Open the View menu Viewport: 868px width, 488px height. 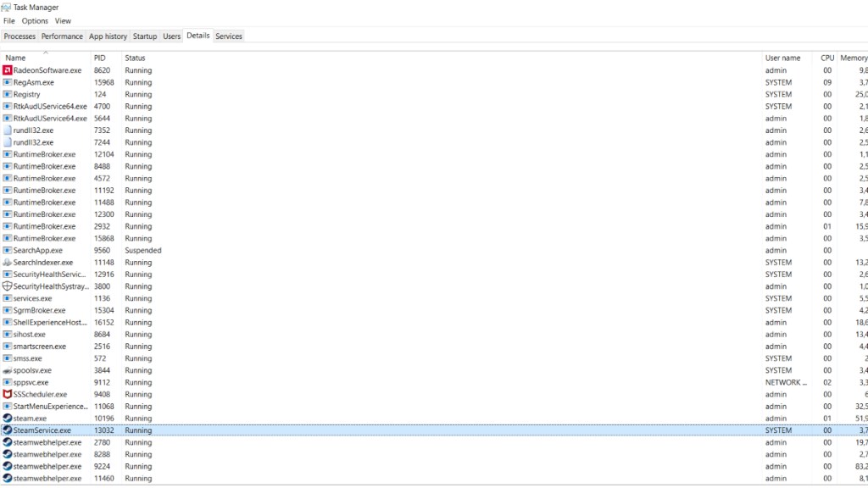[64, 21]
